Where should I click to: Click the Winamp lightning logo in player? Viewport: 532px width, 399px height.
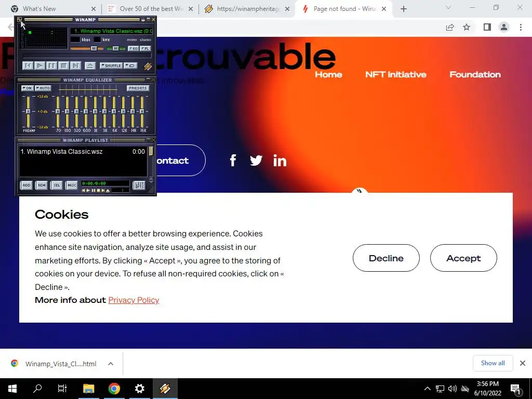[148, 66]
